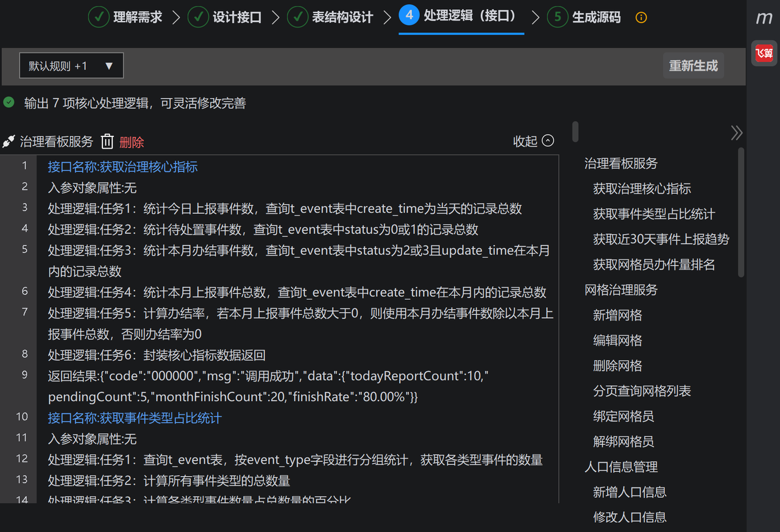The width and height of the screenshot is (780, 532).
Task: Select 解绑网格员 in the outline
Action: click(x=624, y=442)
